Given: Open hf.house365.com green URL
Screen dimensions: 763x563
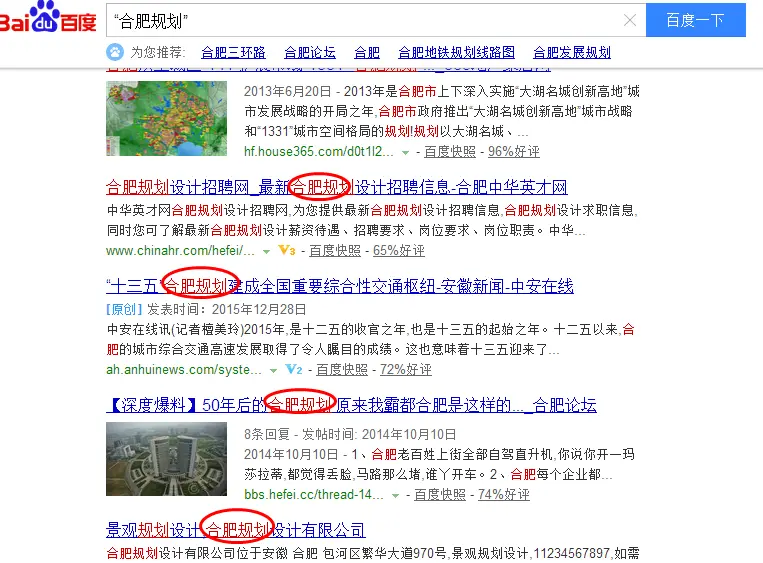Looking at the screenshot, I should tap(319, 152).
